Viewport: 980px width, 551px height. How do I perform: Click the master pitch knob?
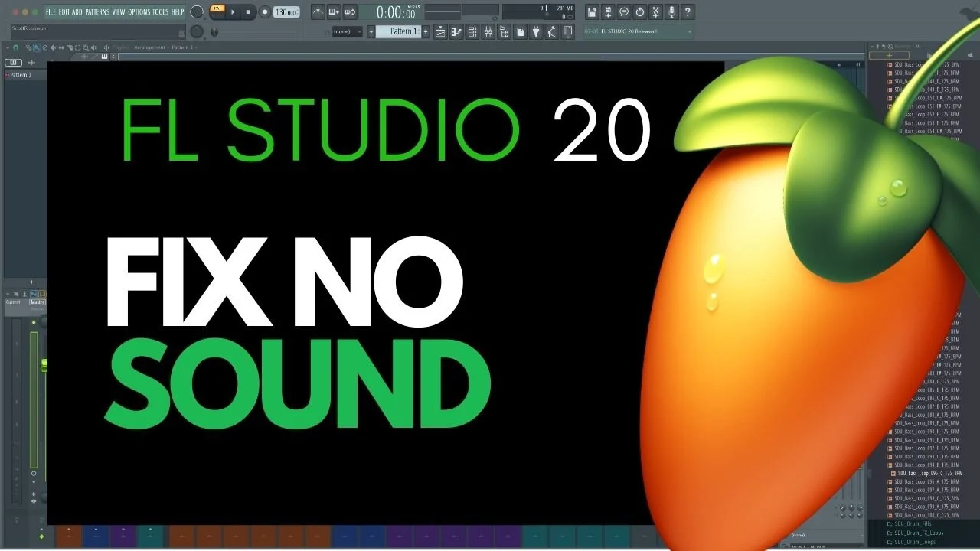(x=197, y=31)
